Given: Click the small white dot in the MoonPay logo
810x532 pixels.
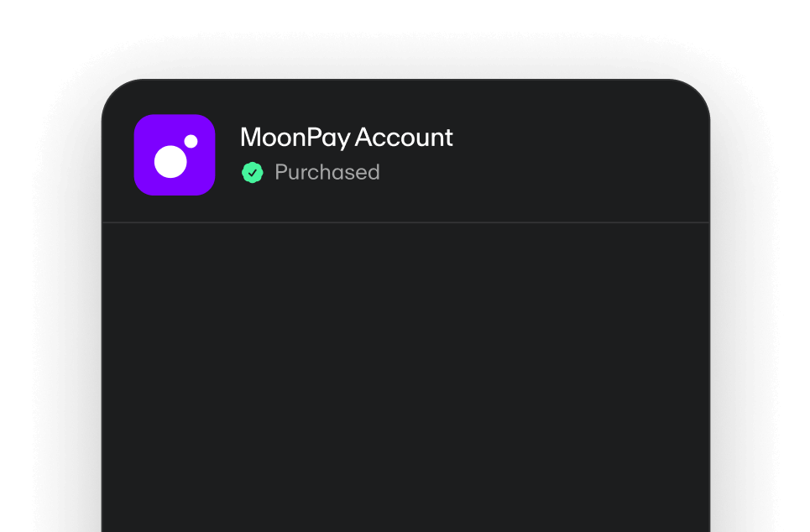Looking at the screenshot, I should click(191, 141).
